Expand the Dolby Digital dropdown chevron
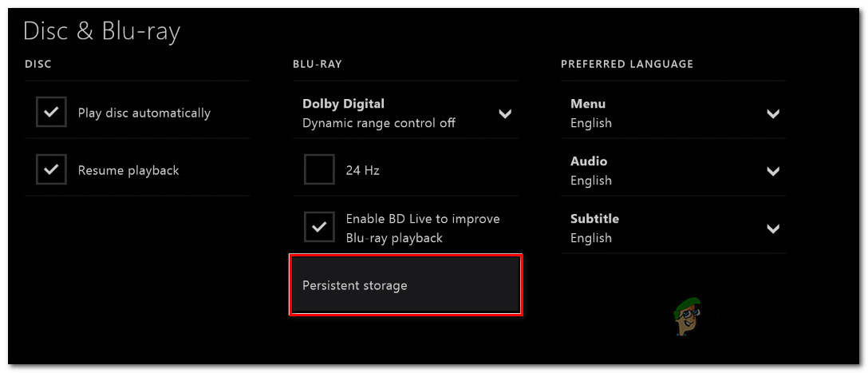Image resolution: width=868 pixels, height=373 pixels. pos(505,113)
